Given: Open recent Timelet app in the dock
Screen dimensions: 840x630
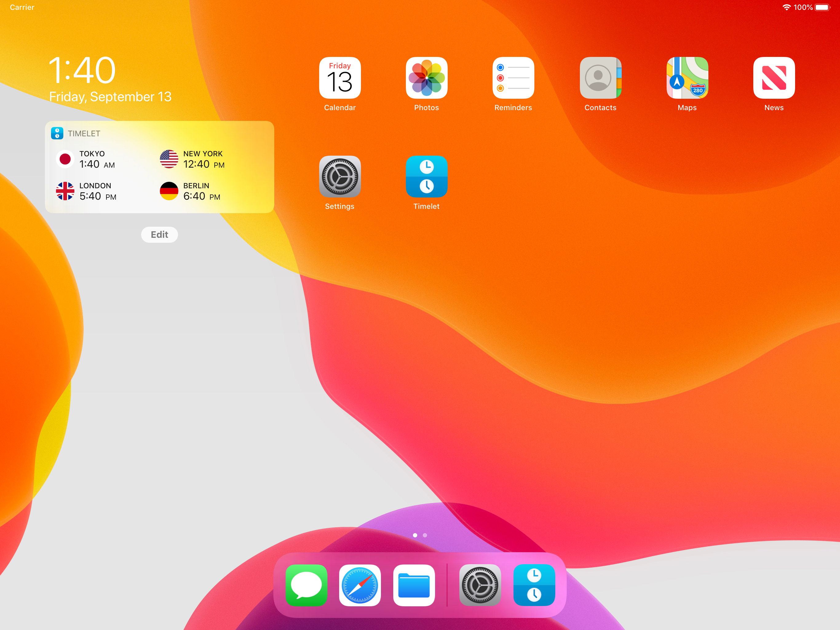Looking at the screenshot, I should click(534, 585).
